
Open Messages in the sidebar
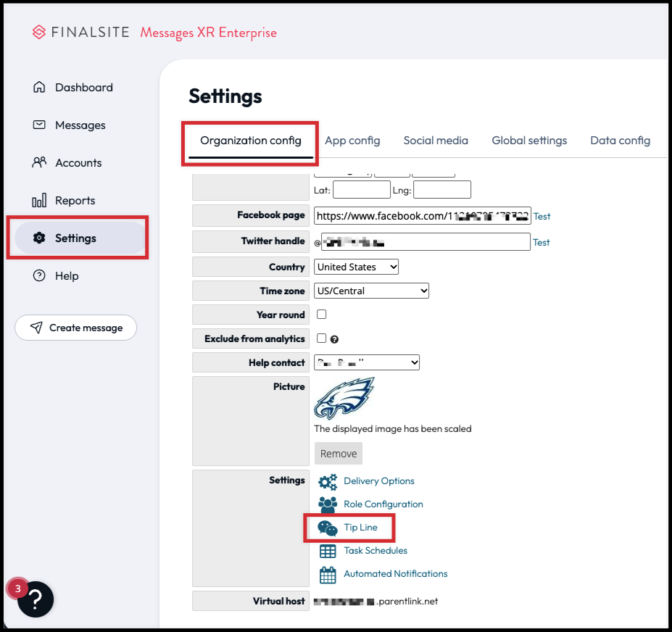pos(80,125)
